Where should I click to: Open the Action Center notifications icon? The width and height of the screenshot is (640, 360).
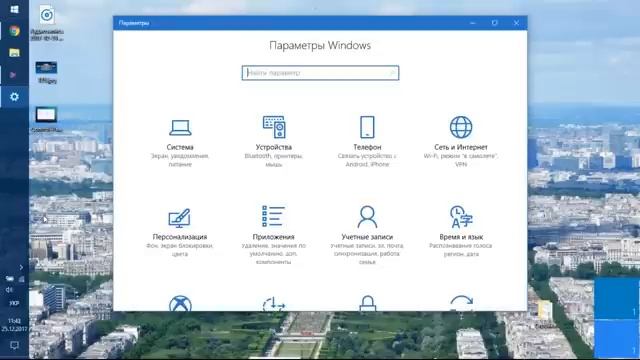click(14, 345)
